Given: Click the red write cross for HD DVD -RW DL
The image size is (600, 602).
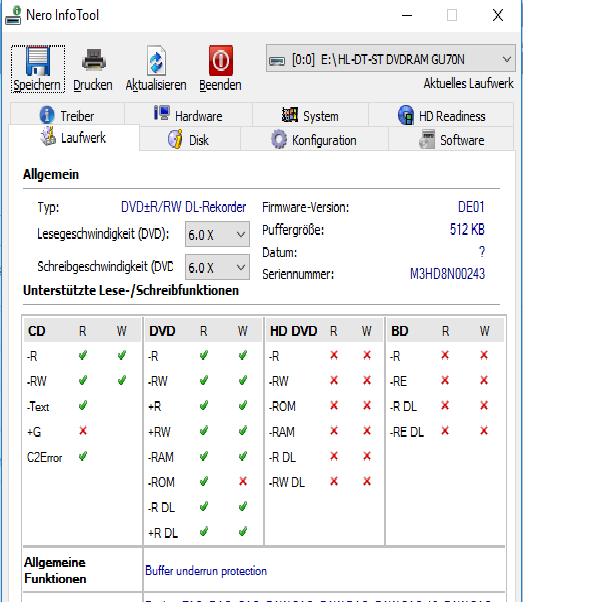Looking at the screenshot, I should (367, 481).
